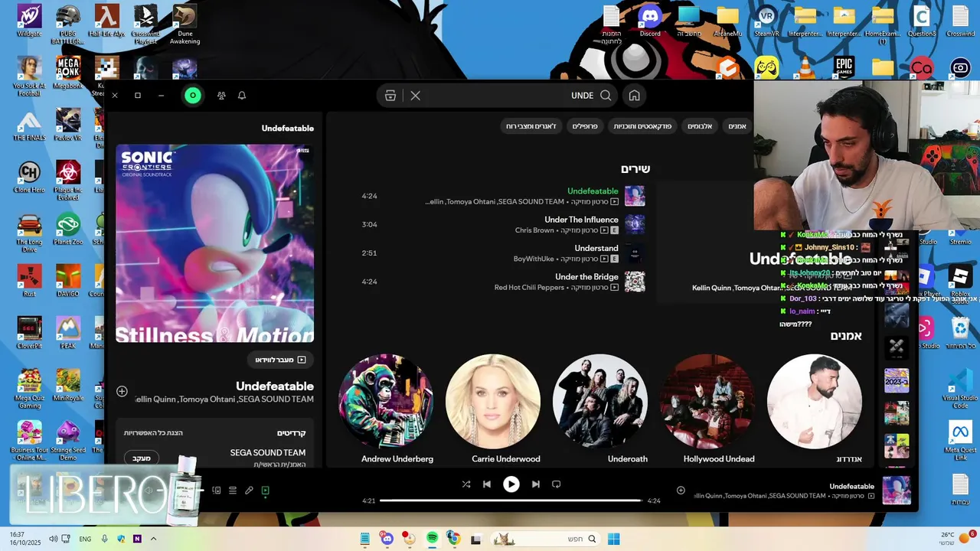Click the UNDE search input field
980x551 pixels.
(x=509, y=96)
